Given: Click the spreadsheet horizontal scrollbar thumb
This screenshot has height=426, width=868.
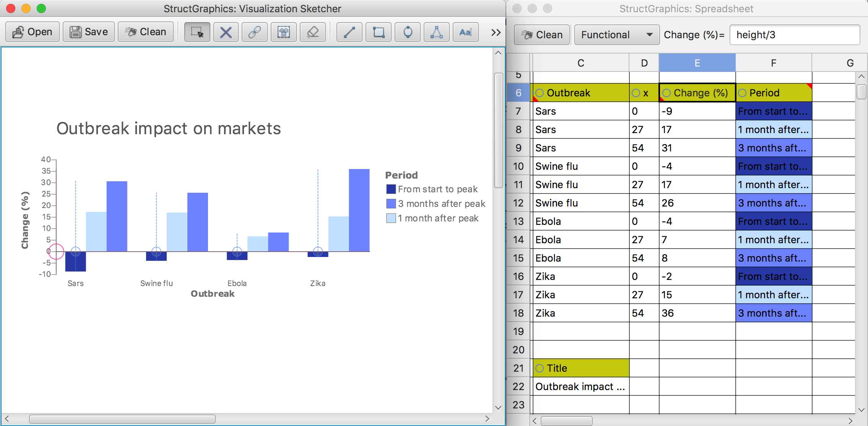Looking at the screenshot, I should tap(567, 421).
